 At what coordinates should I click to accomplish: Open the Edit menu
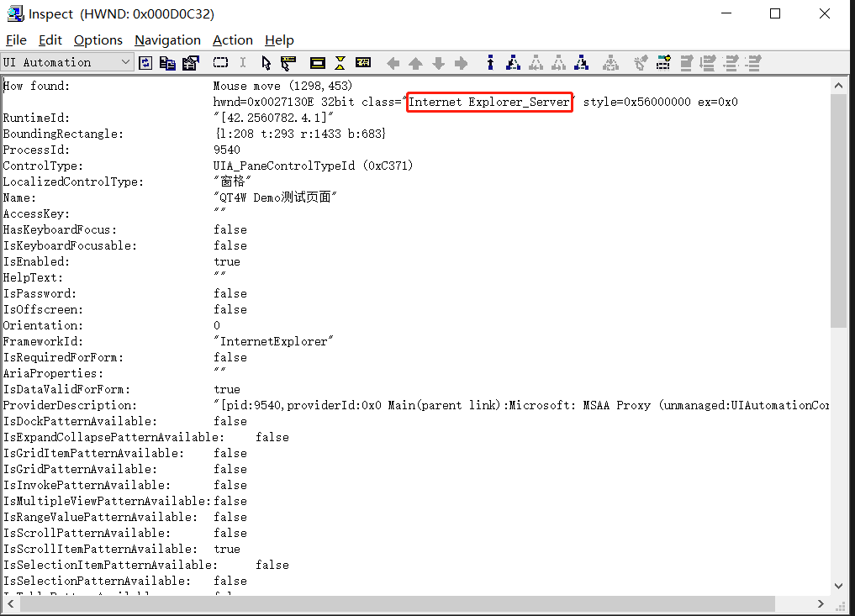(x=50, y=40)
